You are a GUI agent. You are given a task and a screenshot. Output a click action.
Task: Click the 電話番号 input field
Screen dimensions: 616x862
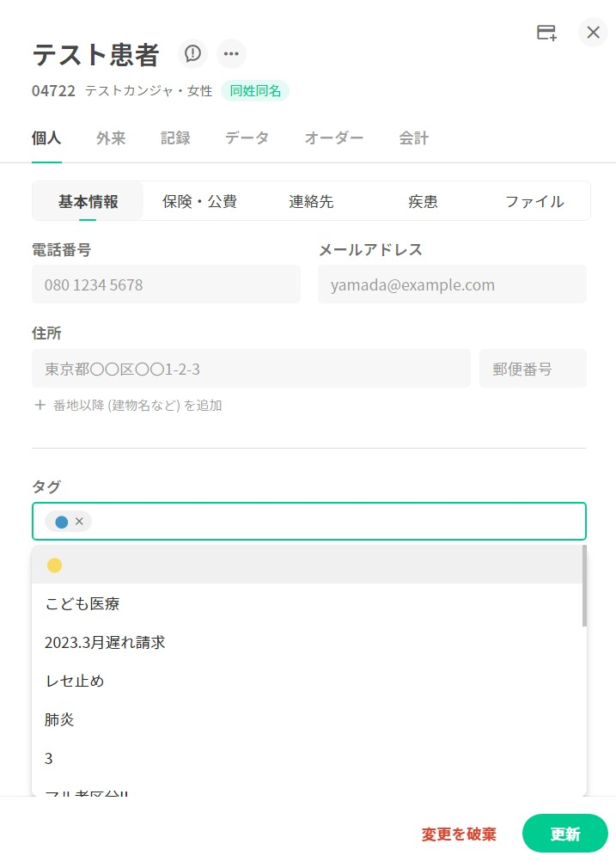(166, 284)
